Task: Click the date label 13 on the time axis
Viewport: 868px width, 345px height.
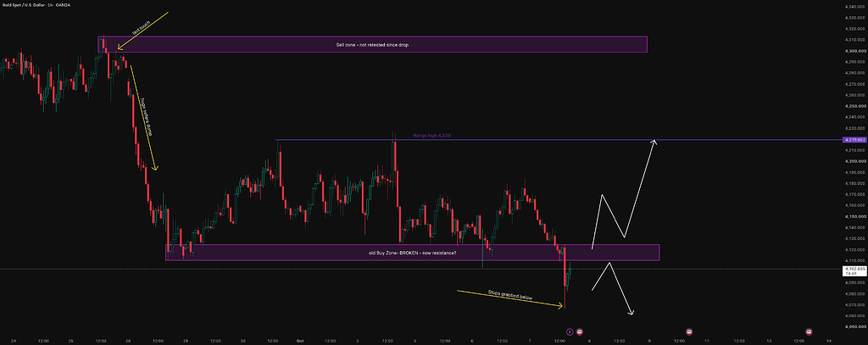Action: pyautogui.click(x=769, y=341)
